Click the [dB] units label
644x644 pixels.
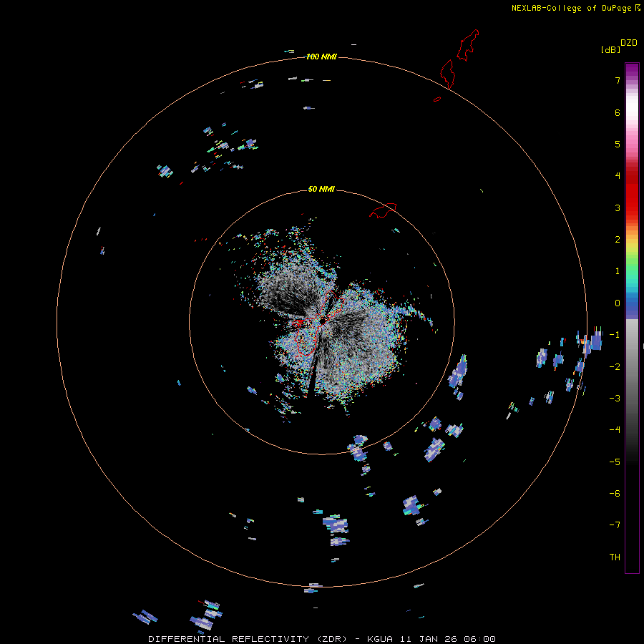(611, 49)
